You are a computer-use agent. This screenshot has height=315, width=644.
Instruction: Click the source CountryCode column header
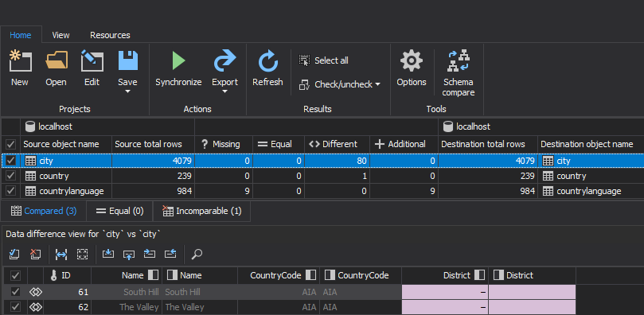coord(279,275)
